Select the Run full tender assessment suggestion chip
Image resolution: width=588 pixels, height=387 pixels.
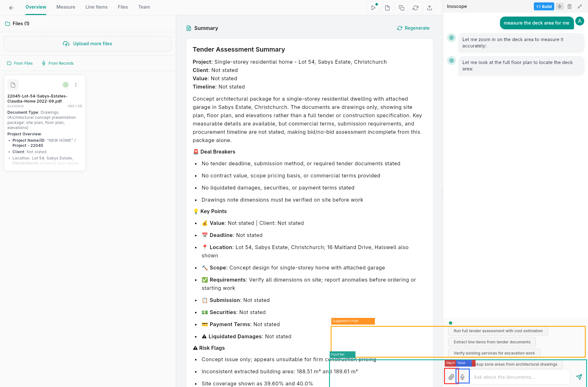point(498,331)
